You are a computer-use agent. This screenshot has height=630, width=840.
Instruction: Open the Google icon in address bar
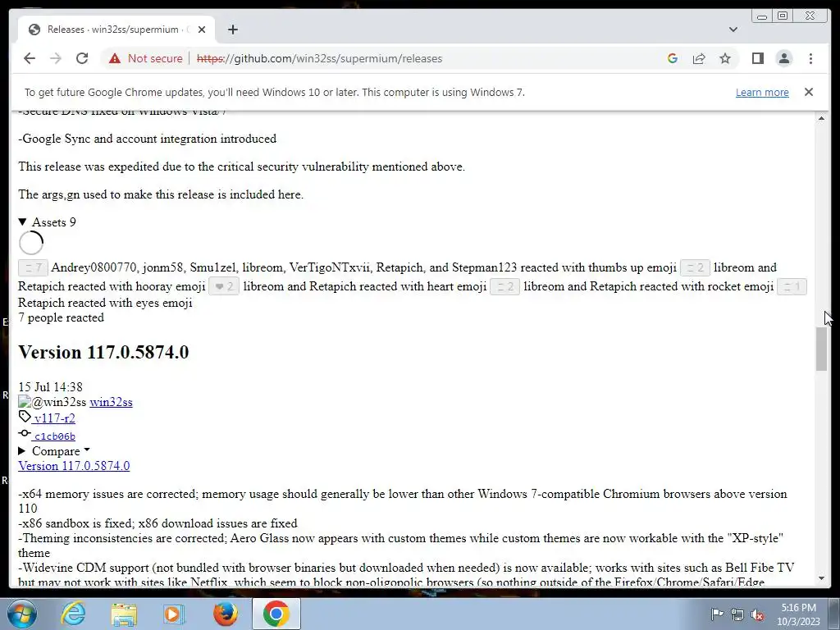click(x=673, y=58)
